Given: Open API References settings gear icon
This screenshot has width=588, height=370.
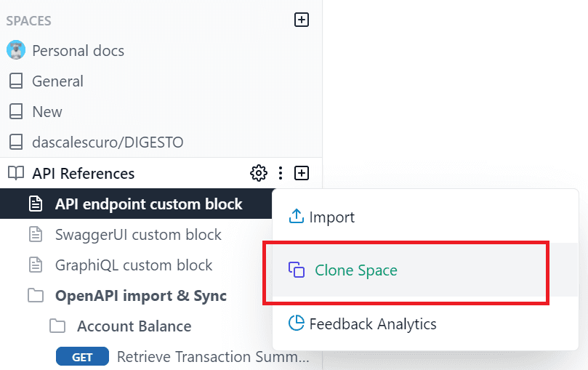Looking at the screenshot, I should [x=258, y=173].
